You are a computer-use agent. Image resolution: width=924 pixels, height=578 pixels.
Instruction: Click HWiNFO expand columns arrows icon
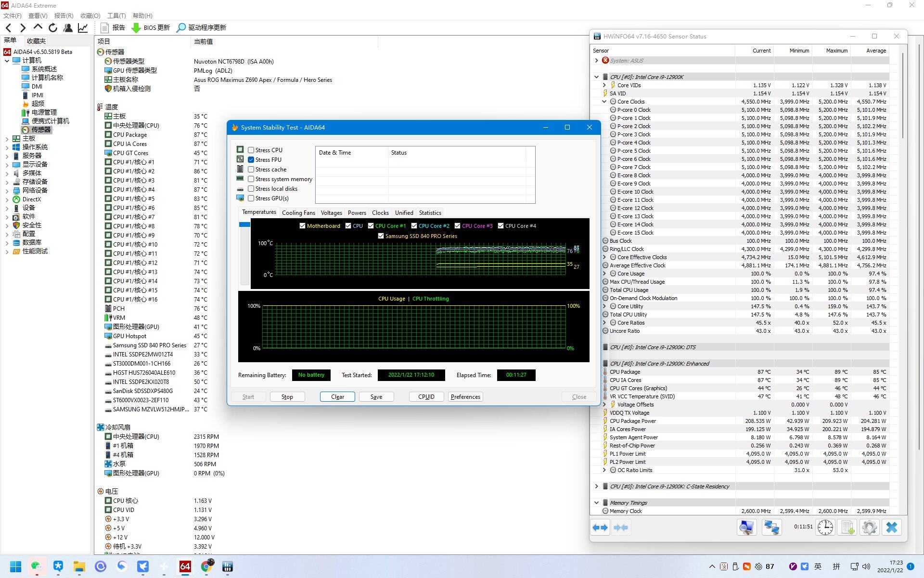(600, 527)
